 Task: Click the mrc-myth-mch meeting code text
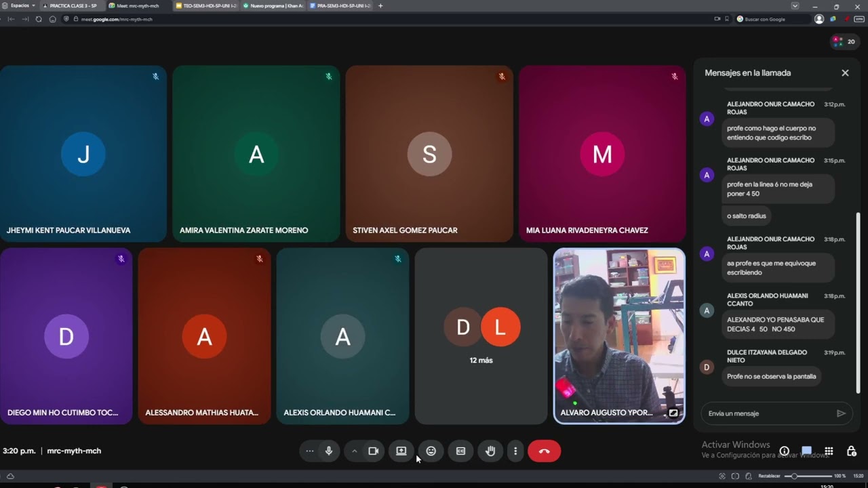[x=74, y=451]
